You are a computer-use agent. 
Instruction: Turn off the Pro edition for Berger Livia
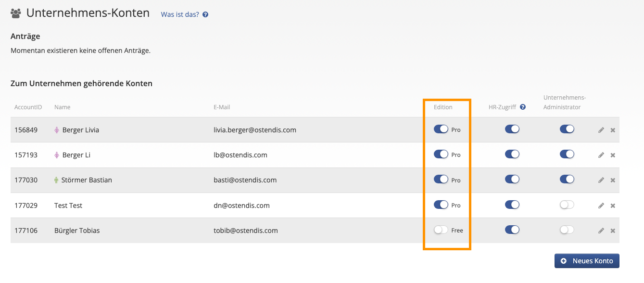tap(441, 129)
